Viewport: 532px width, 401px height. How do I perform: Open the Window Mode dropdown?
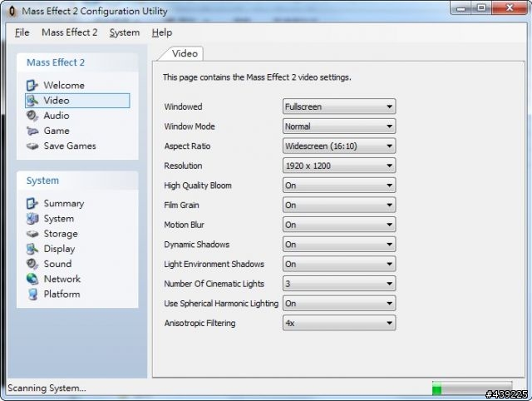pyautogui.click(x=339, y=126)
